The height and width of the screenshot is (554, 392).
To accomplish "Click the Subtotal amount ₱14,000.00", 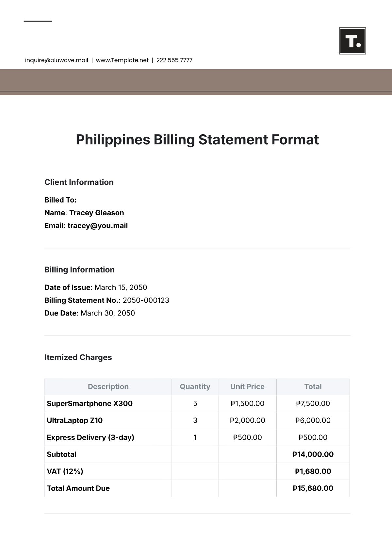I will pos(313,455).
